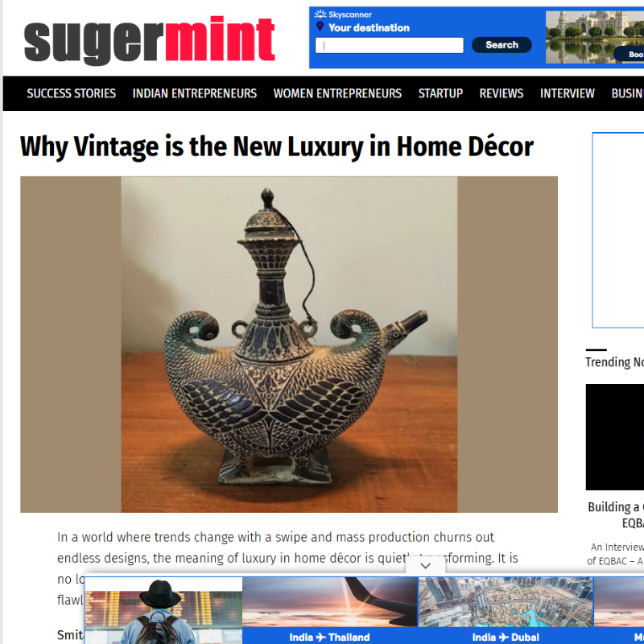Go to Women Entrepreneurs page
Screen dimensions: 644x644
[x=337, y=93]
